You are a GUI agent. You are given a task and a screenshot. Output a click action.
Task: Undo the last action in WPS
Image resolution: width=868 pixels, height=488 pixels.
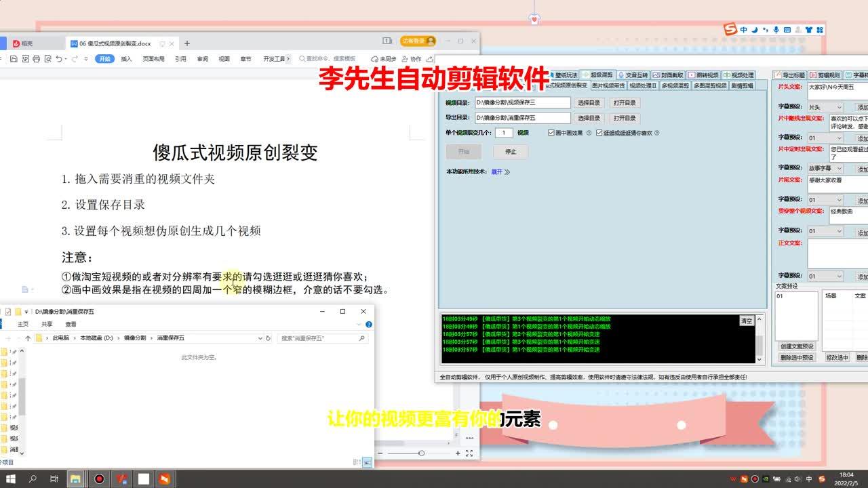click(x=59, y=59)
